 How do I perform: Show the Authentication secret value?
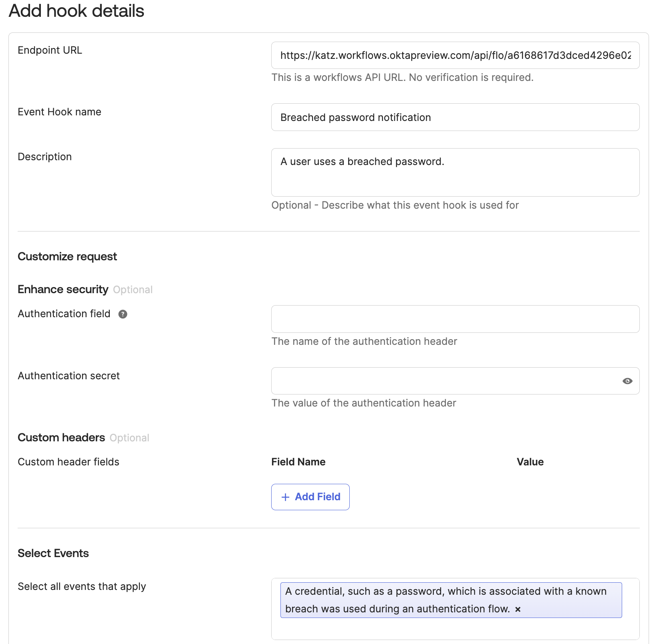pyautogui.click(x=627, y=381)
